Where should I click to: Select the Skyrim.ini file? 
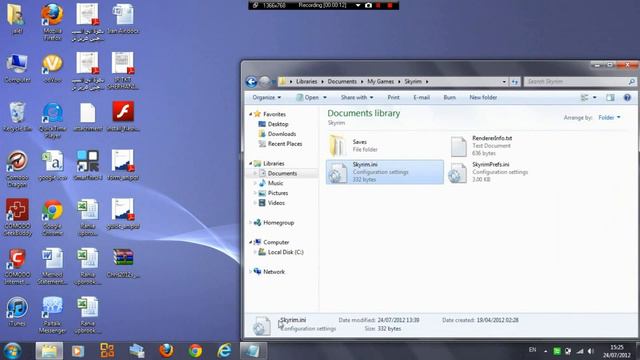tap(384, 172)
